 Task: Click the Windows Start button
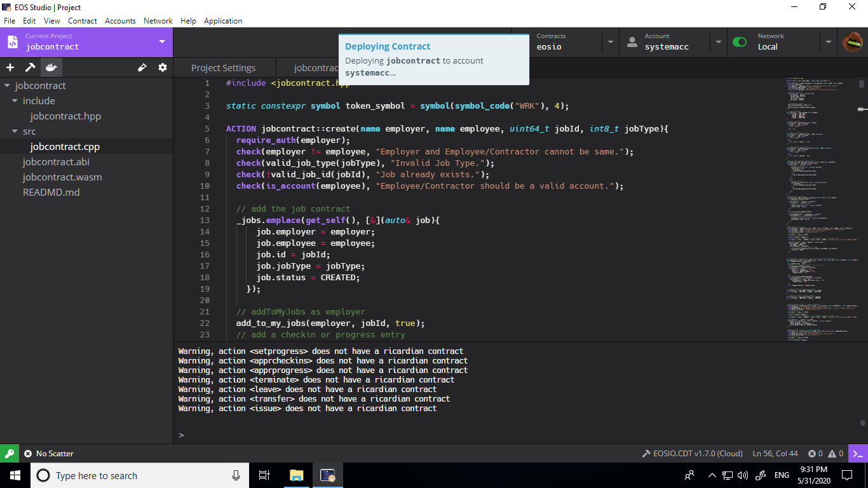coord(15,475)
